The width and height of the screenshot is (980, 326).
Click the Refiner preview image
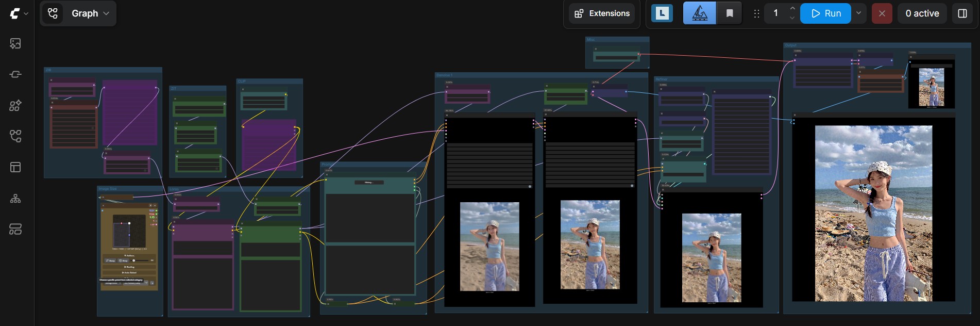pyautogui.click(x=712, y=258)
